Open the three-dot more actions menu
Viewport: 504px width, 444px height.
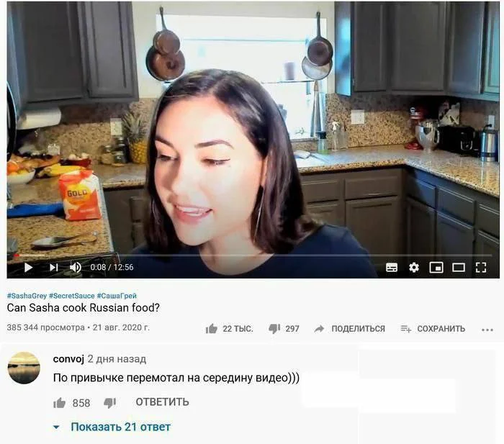tap(487, 330)
